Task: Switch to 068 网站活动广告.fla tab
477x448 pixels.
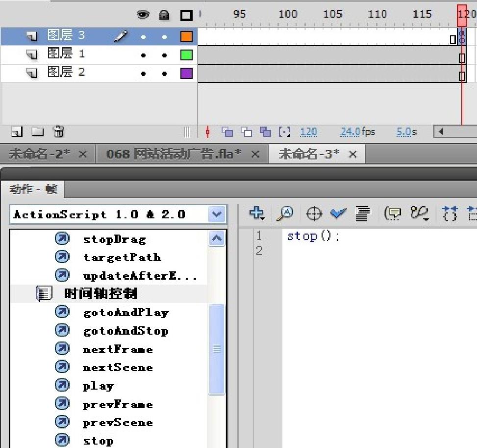Action: (x=174, y=154)
